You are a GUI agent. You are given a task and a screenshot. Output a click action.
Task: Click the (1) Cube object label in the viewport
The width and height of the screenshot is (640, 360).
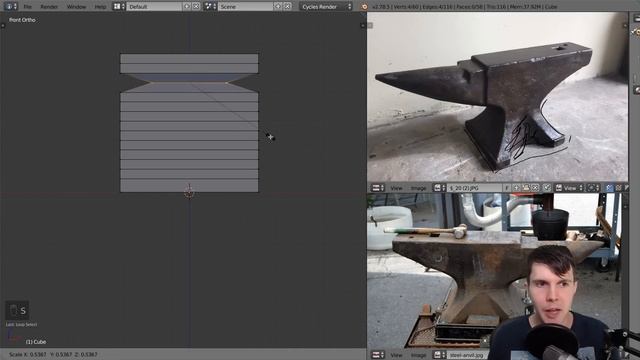(x=36, y=342)
